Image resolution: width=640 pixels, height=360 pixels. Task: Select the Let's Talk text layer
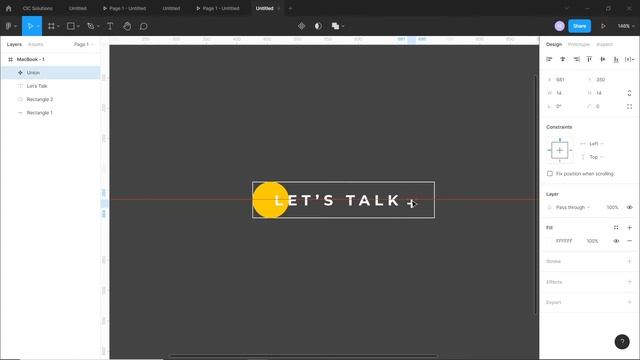point(51,86)
